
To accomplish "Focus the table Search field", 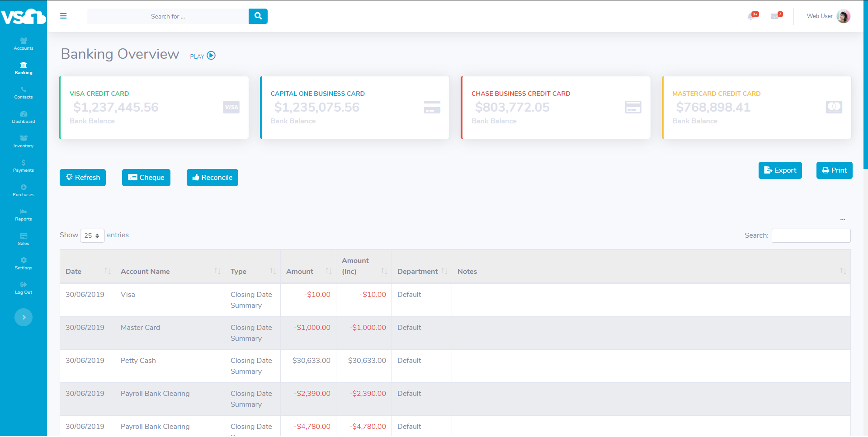I will [811, 235].
